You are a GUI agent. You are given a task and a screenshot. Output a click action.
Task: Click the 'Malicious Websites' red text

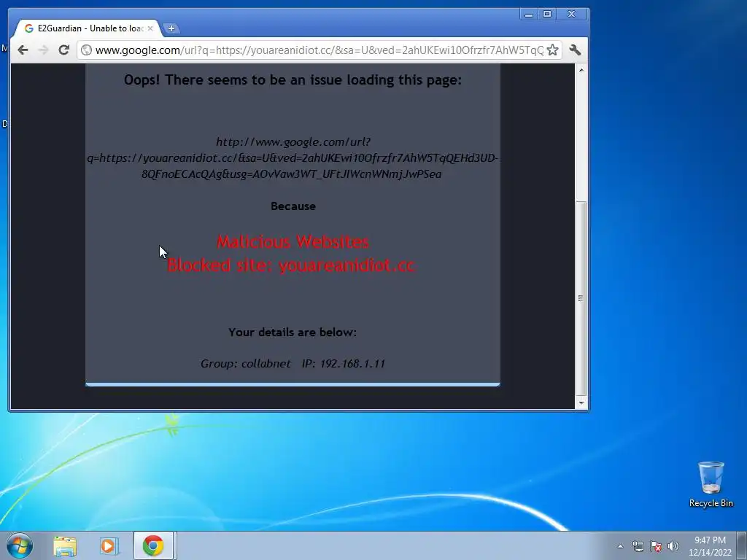point(293,242)
